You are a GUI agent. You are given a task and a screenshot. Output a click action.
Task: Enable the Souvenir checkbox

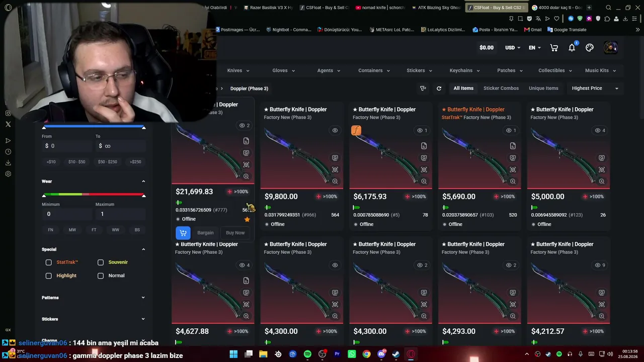[101, 262]
